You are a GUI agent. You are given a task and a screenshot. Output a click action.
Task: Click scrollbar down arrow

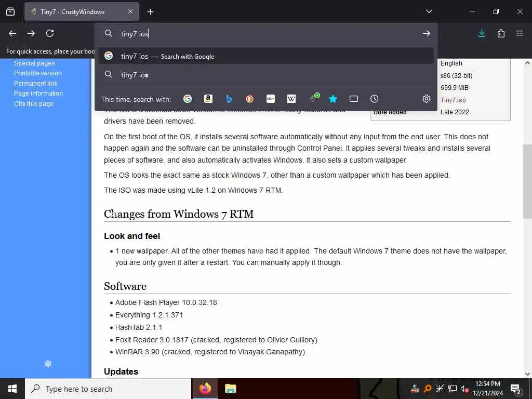pyautogui.click(x=527, y=374)
